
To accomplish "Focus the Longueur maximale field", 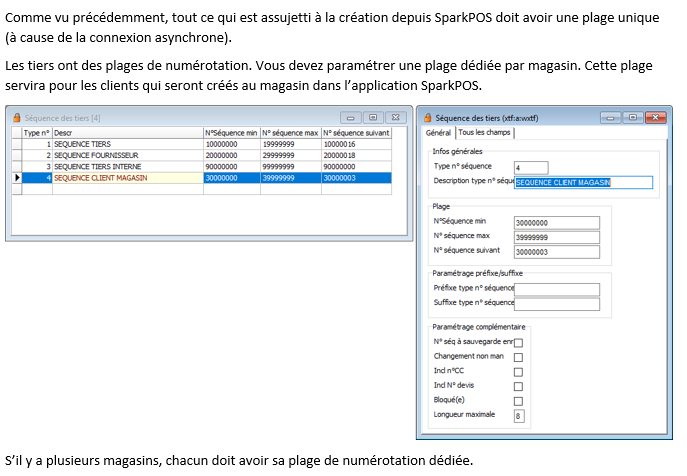I will coord(518,415).
